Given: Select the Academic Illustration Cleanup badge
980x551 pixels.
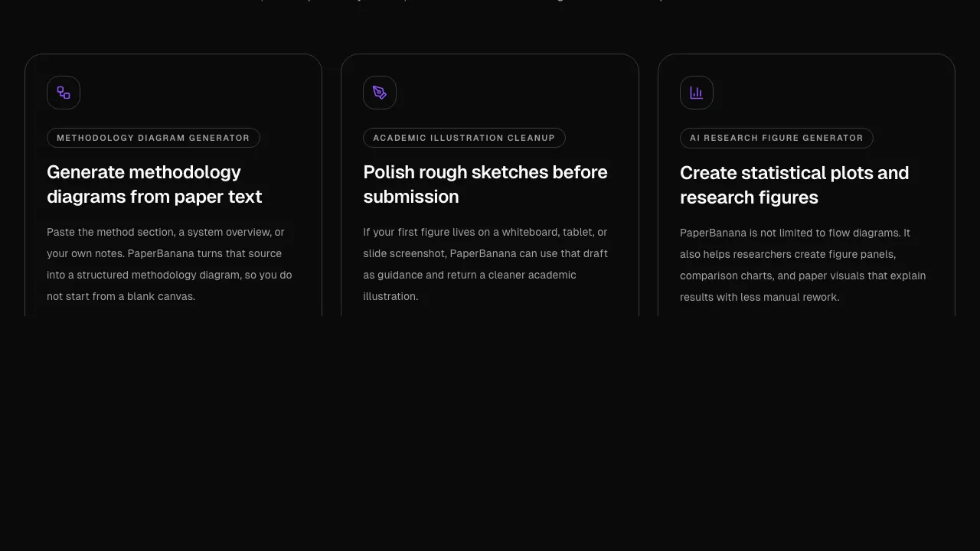Looking at the screenshot, I should pyautogui.click(x=464, y=138).
